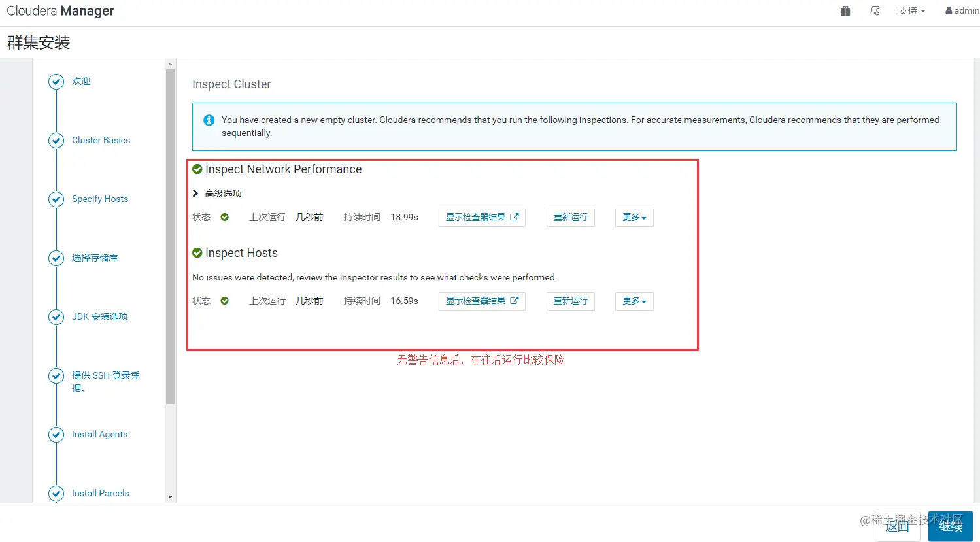Screen dimensions: 980x542
Task: Rerun the network performance inspection
Action: tap(571, 218)
